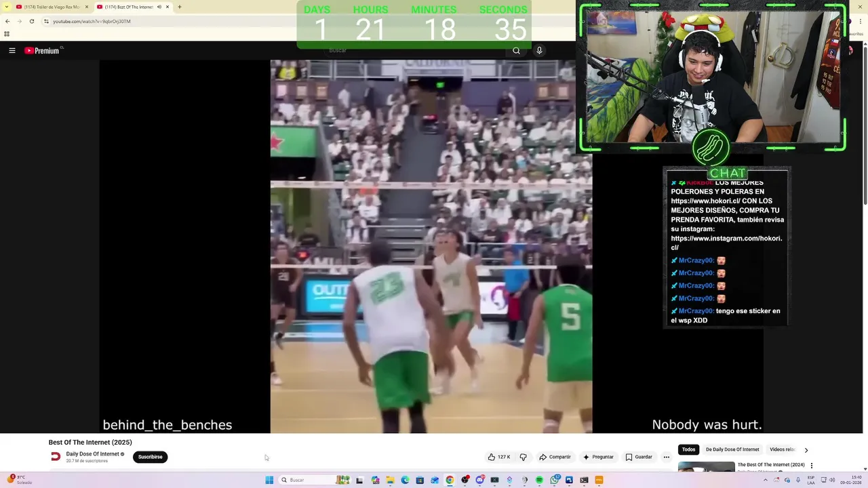Select the Todos filter chip
The width and height of the screenshot is (868, 488).
688,449
